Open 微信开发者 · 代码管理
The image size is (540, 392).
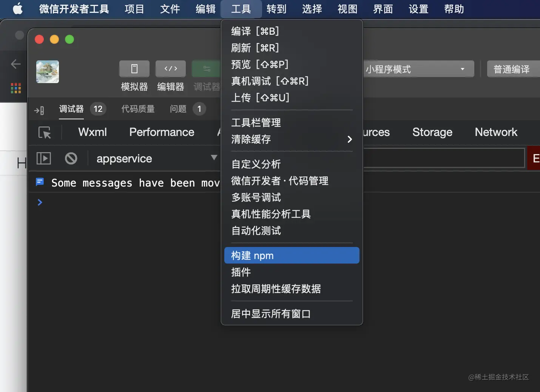[x=292, y=181]
